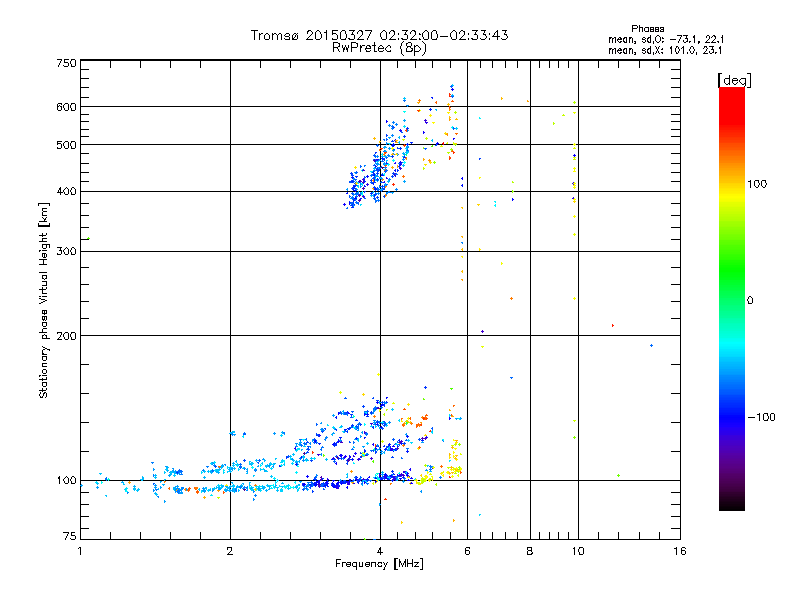
Task: Click the 'Stationary phase Virtual Height [km]' axis label
Action: [x=44, y=300]
